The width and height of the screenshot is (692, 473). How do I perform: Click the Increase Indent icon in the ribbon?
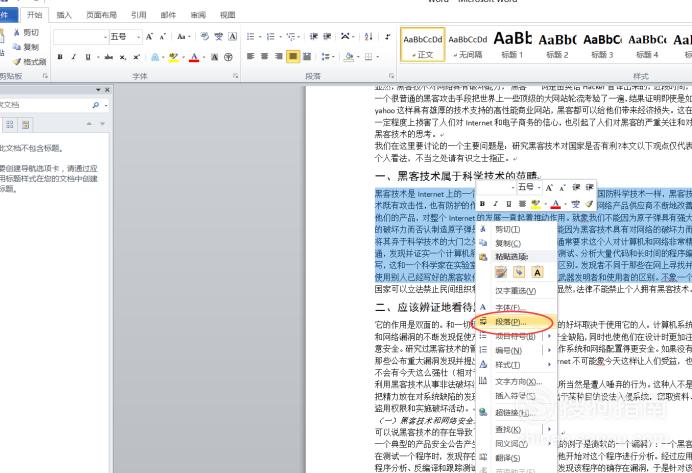[327, 37]
